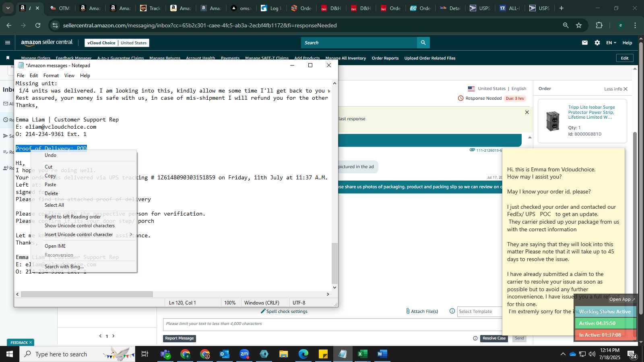Open a new Chrome tab

click(561, 8)
